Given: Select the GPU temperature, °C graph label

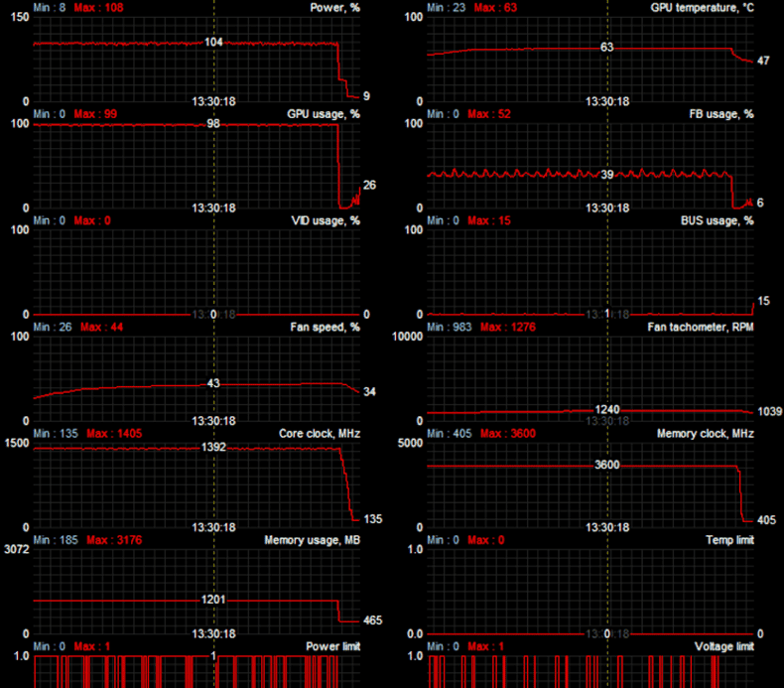Looking at the screenshot, I should tap(702, 7).
